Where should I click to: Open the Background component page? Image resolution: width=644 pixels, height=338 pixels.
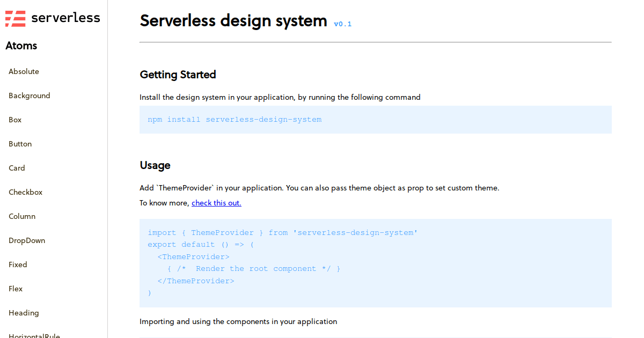[x=29, y=95]
